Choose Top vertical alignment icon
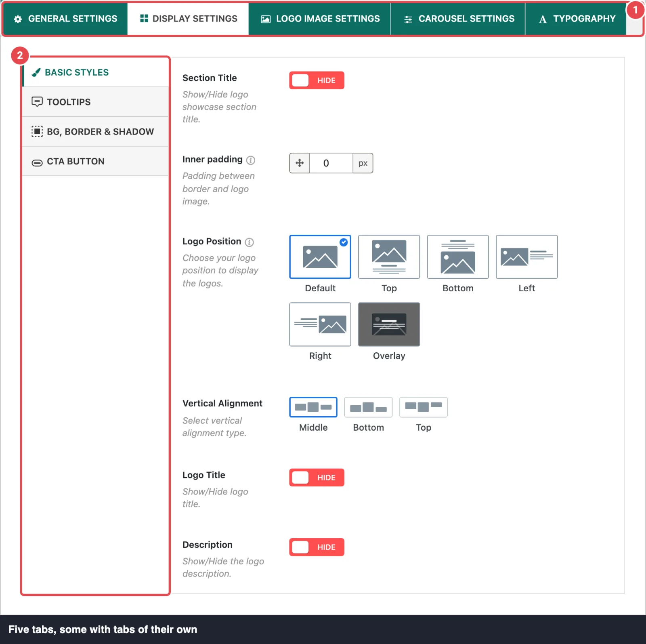 pos(424,407)
